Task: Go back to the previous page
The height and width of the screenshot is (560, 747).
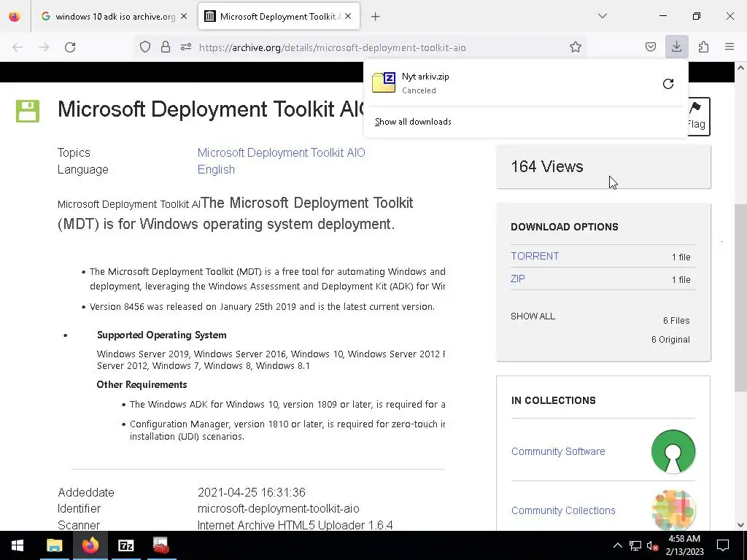Action: coord(18,47)
